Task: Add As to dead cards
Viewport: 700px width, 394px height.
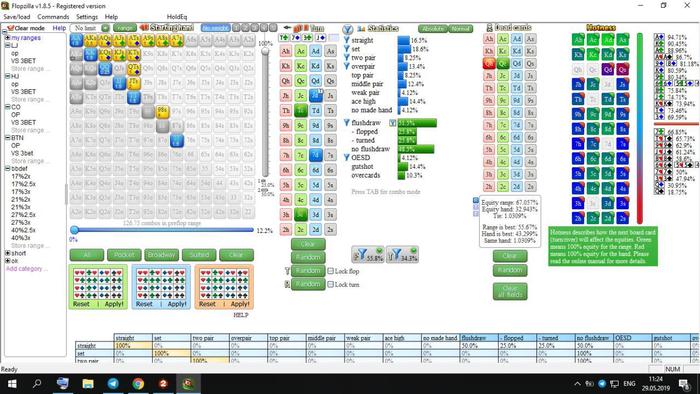Action: (x=530, y=39)
